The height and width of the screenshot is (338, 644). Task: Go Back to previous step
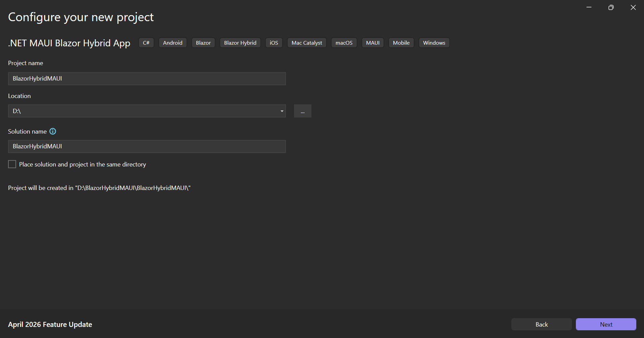point(542,324)
